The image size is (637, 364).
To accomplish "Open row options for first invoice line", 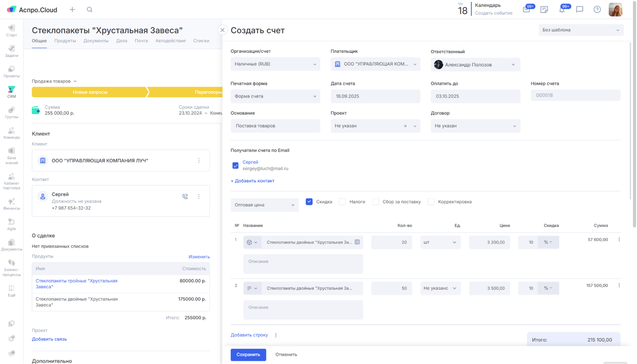I will coord(619,239).
